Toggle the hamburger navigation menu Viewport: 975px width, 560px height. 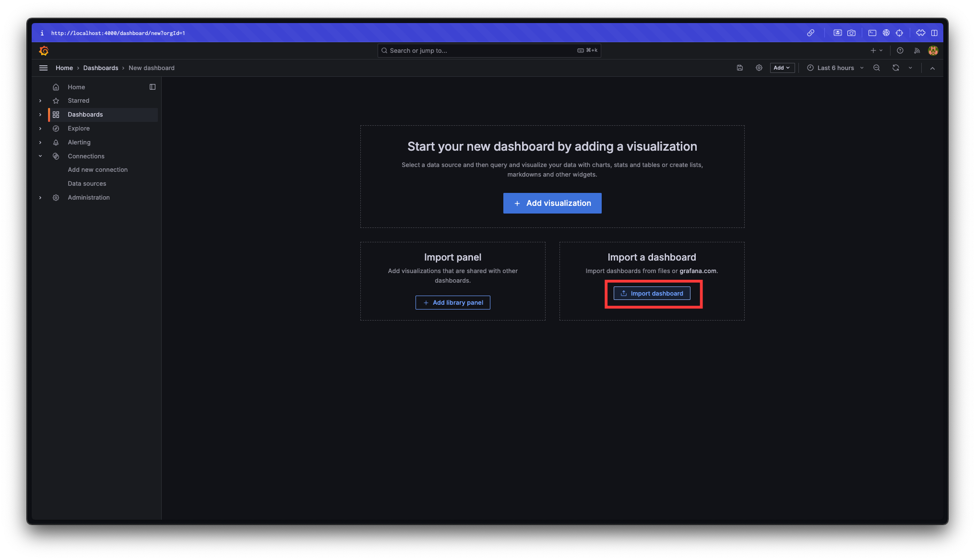click(x=43, y=68)
